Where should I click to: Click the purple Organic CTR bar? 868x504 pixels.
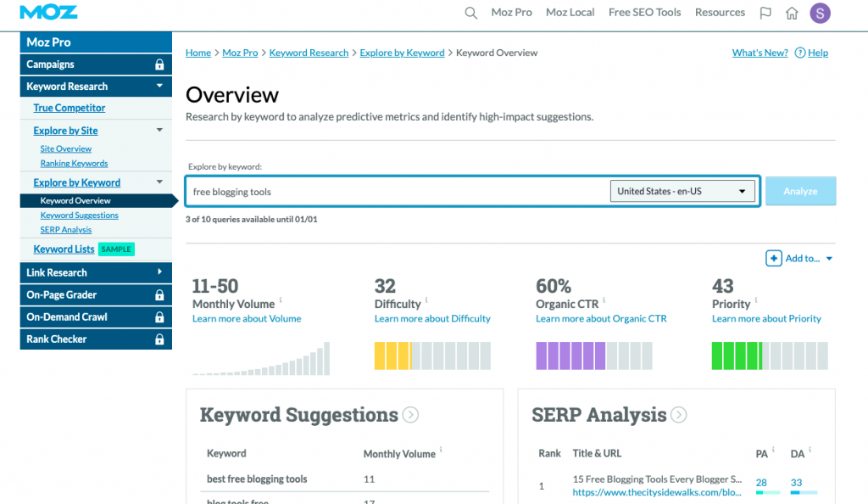pos(594,356)
